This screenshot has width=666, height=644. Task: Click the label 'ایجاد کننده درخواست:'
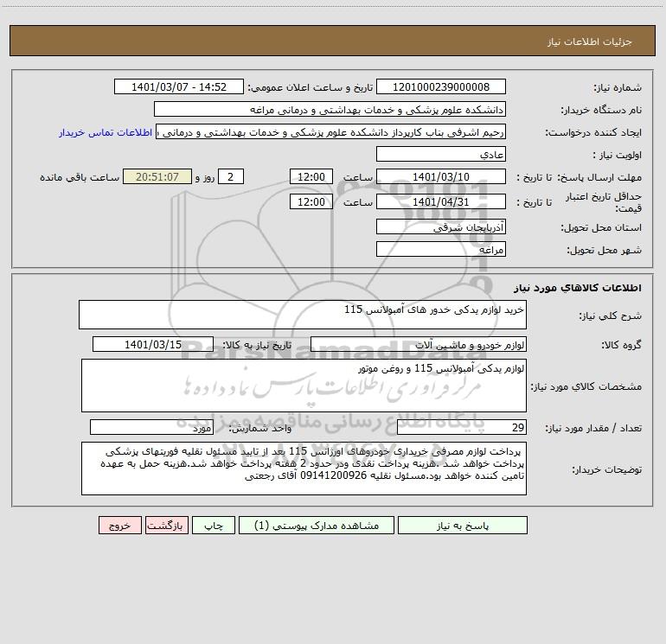(593, 133)
